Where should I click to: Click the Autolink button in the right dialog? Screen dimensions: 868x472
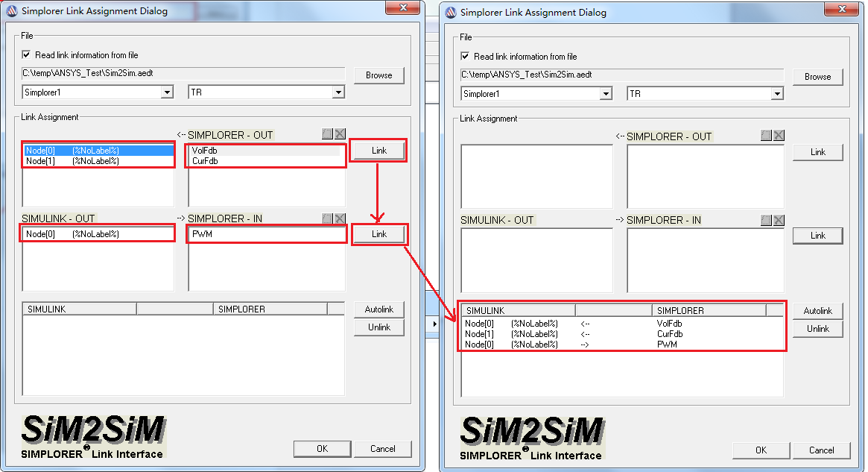(817, 311)
